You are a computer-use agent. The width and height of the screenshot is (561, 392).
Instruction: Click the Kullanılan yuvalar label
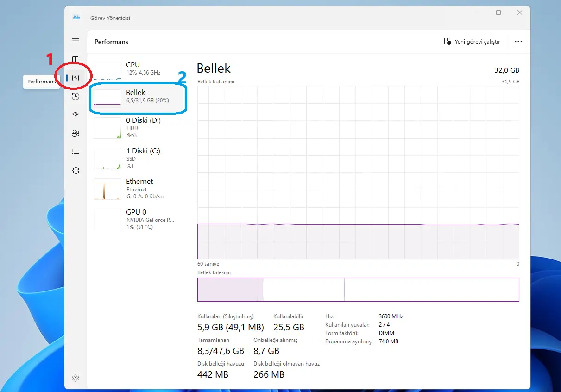347,325
